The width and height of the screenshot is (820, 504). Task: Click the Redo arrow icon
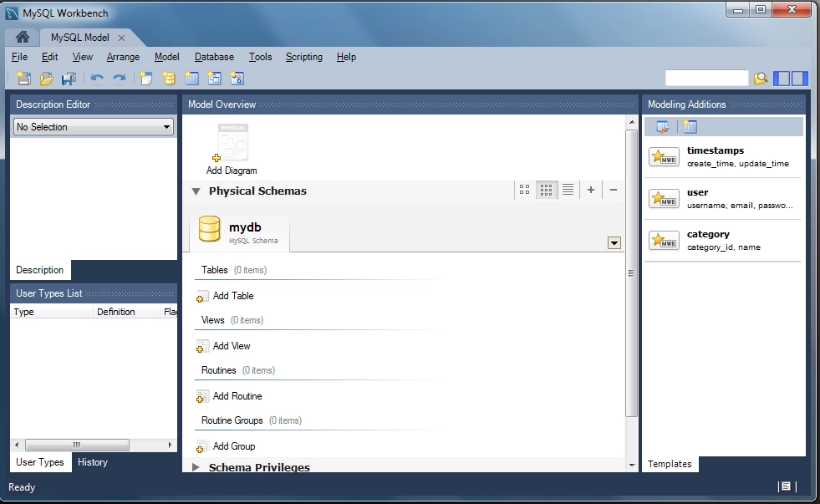click(119, 78)
